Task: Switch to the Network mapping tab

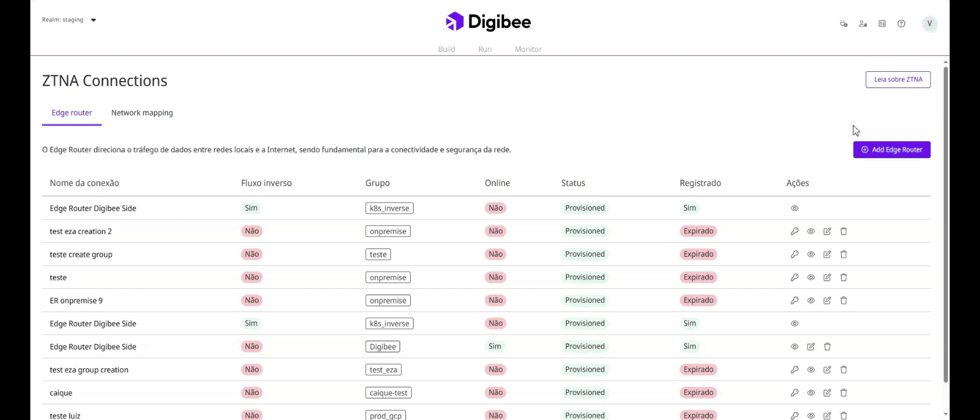Action: pyautogui.click(x=142, y=113)
